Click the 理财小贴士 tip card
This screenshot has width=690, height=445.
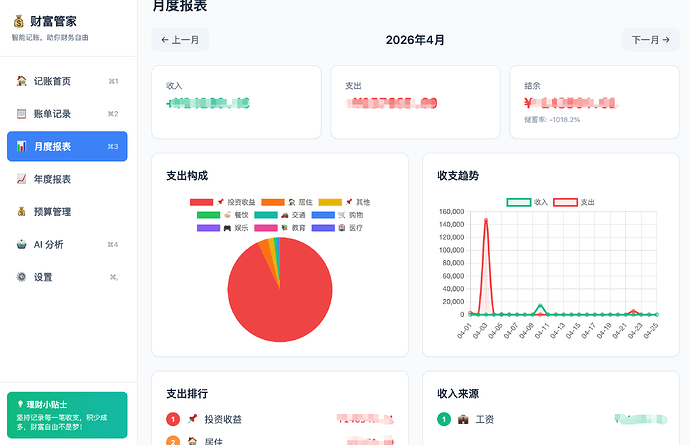(x=67, y=415)
